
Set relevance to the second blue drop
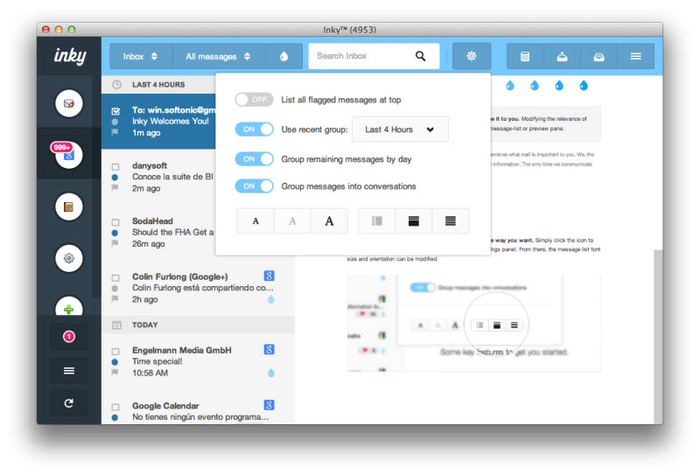click(x=534, y=85)
